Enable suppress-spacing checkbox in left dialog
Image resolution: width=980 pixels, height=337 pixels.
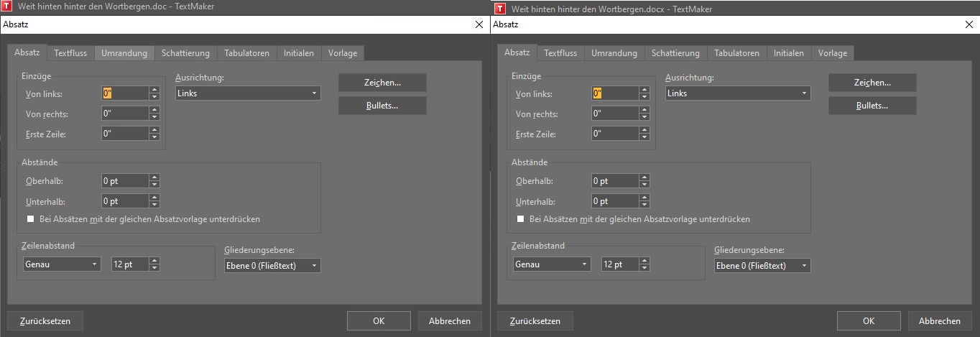[30, 219]
